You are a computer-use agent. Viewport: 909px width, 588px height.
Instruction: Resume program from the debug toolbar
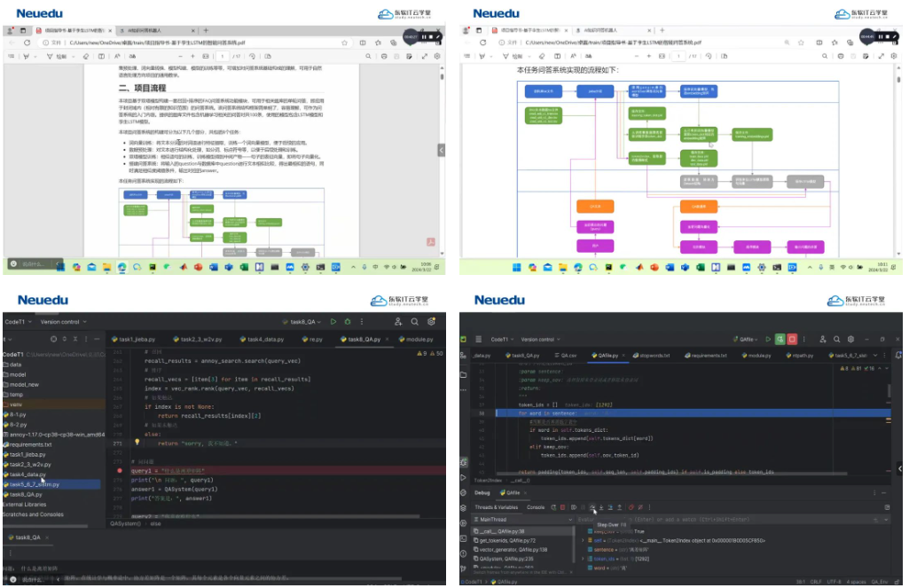tap(573, 507)
